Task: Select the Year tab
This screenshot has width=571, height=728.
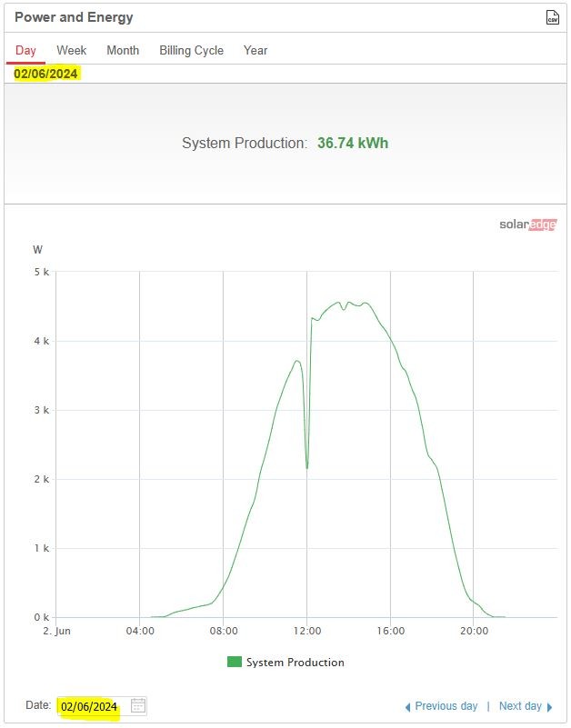Action: [255, 50]
